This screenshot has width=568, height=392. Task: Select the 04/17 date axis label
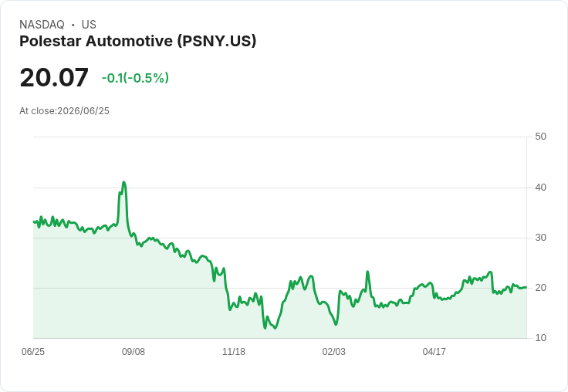[x=434, y=351]
